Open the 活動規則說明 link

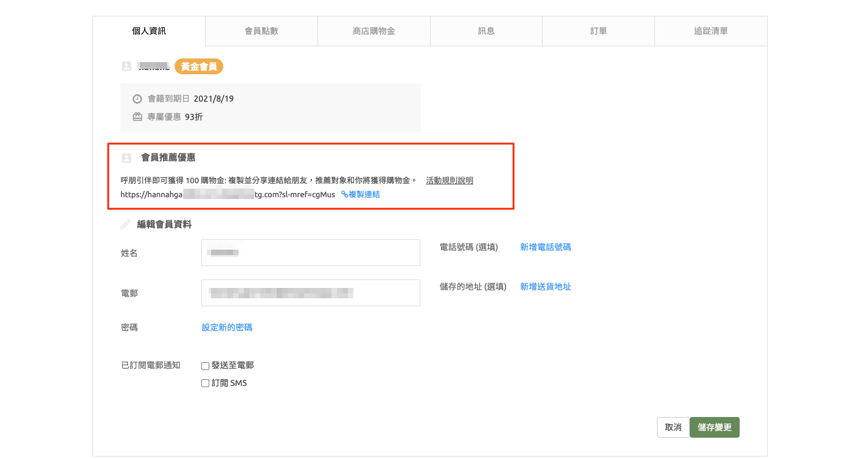pyautogui.click(x=450, y=180)
